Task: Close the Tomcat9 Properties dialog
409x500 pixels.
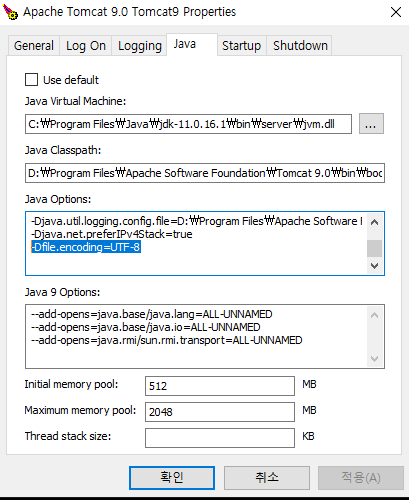Action: (x=396, y=12)
